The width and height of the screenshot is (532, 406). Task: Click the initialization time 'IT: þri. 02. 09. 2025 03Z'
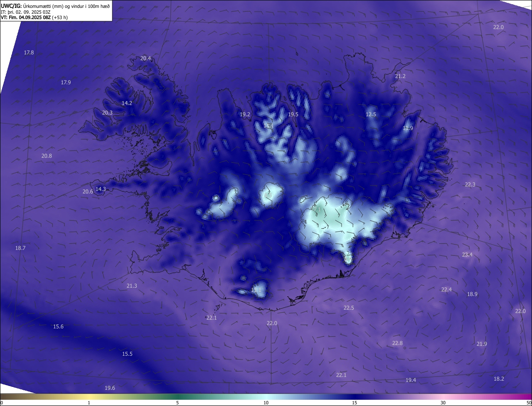(x=26, y=12)
